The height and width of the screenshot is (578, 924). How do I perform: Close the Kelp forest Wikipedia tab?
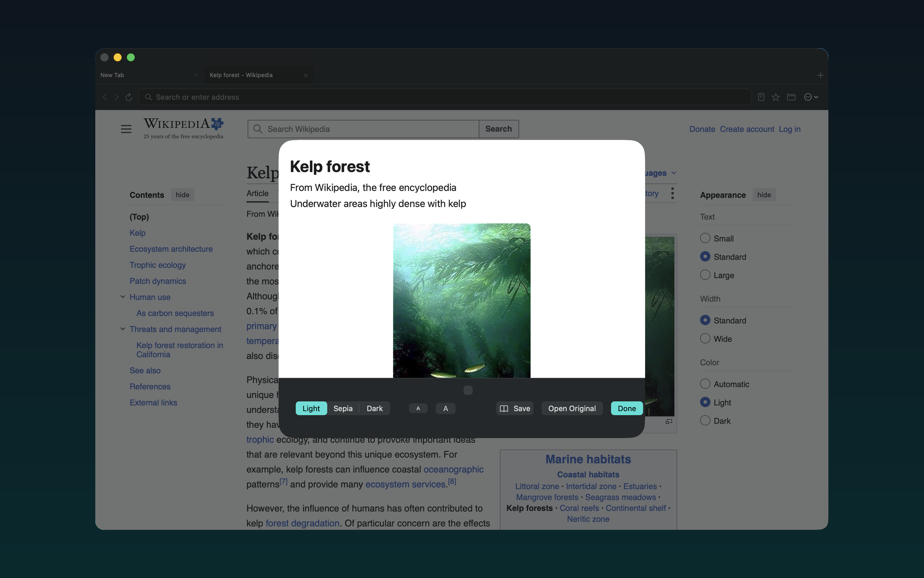pyautogui.click(x=305, y=75)
